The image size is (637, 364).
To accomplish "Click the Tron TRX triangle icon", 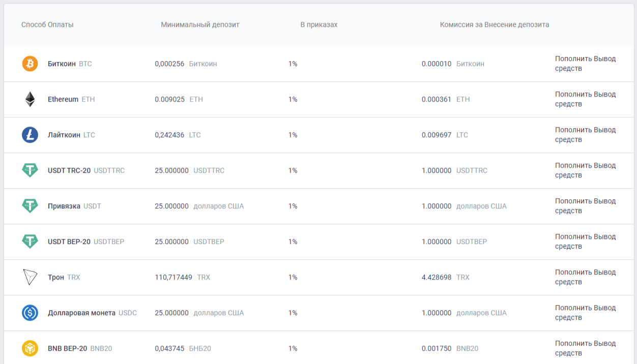I will point(30,277).
